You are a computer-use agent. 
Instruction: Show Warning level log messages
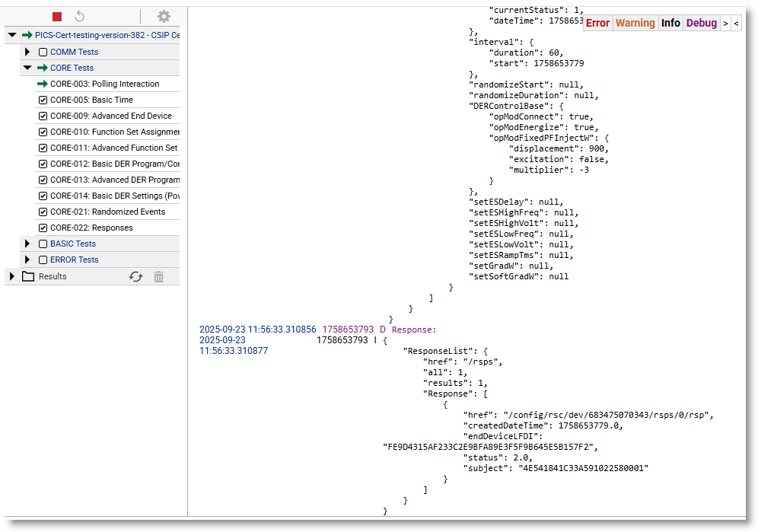(x=635, y=24)
